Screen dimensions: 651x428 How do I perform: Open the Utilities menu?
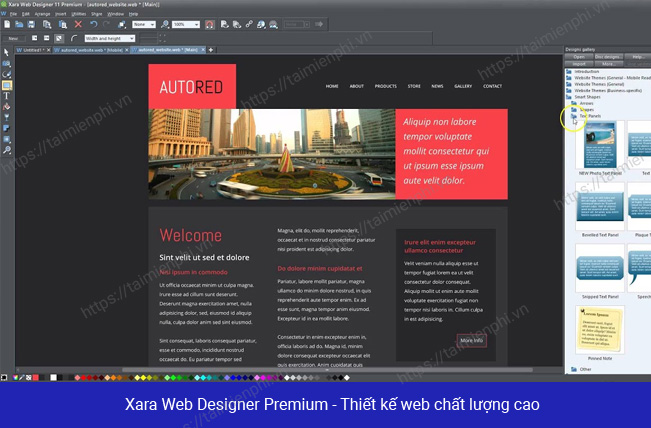[x=78, y=14]
